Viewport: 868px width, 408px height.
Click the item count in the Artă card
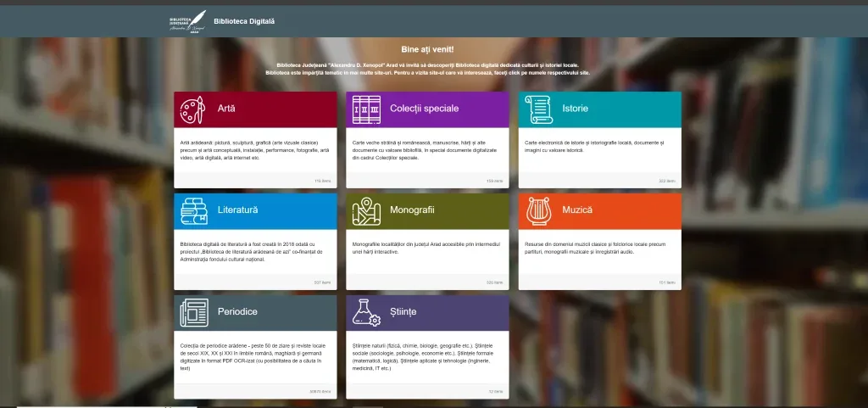click(323, 181)
